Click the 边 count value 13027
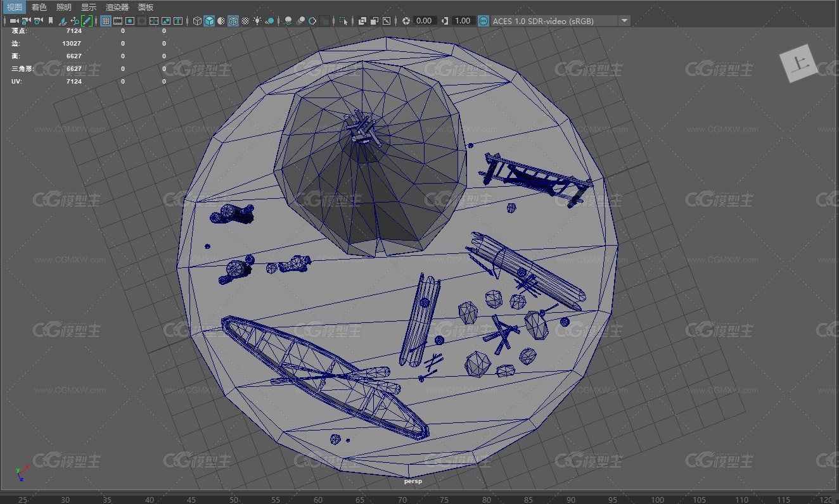 pos(72,43)
